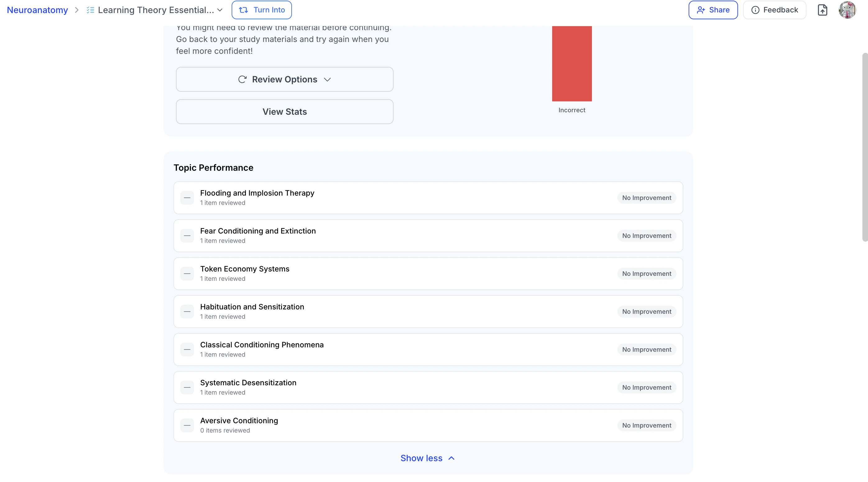This screenshot has width=868, height=482.
Task: Click the red Incorrect bar in chart
Action: pyautogui.click(x=572, y=64)
